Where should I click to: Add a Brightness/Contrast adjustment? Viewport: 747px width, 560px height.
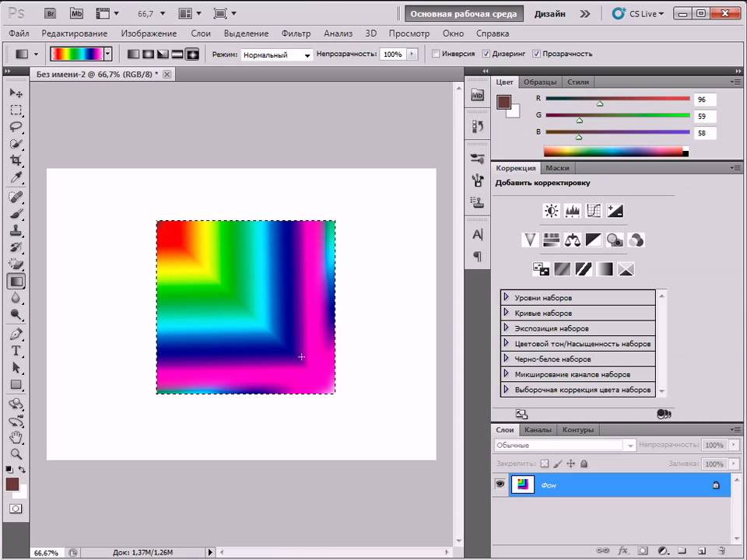click(552, 211)
